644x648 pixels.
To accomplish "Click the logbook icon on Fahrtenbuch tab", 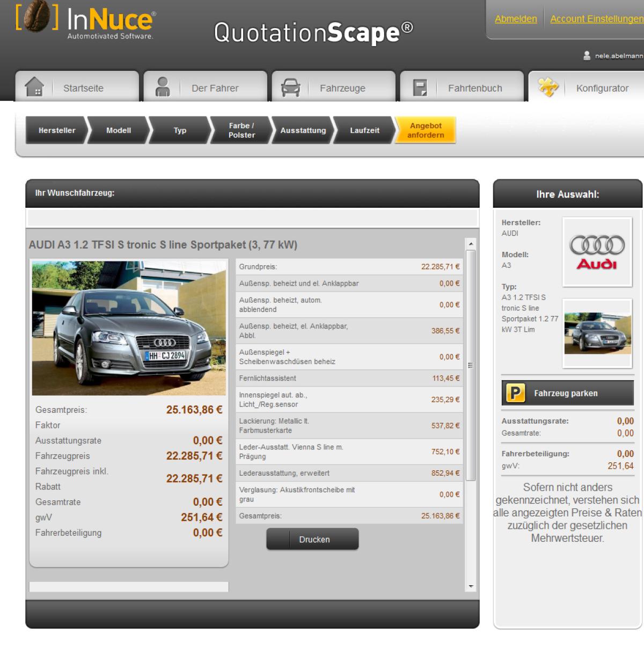I will coord(420,88).
